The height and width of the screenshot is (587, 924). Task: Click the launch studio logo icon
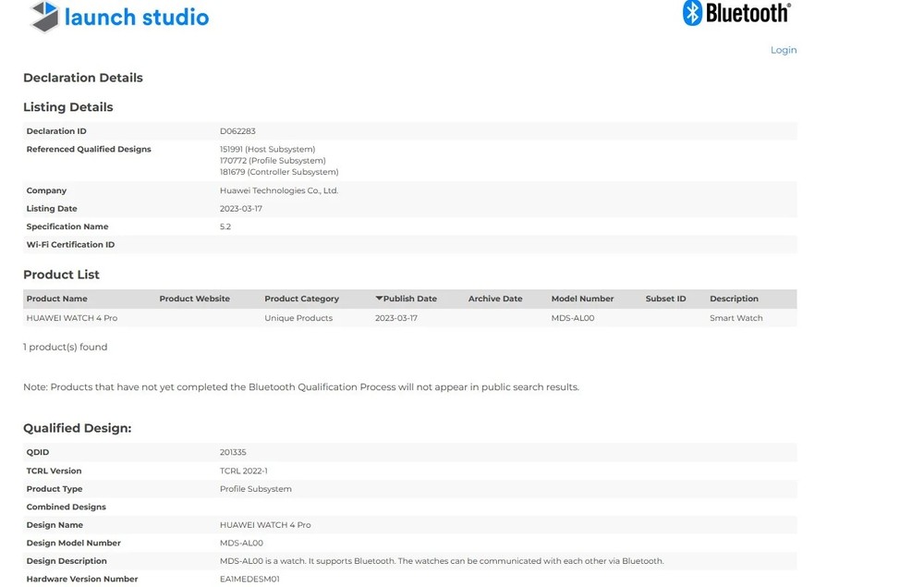(x=44, y=16)
